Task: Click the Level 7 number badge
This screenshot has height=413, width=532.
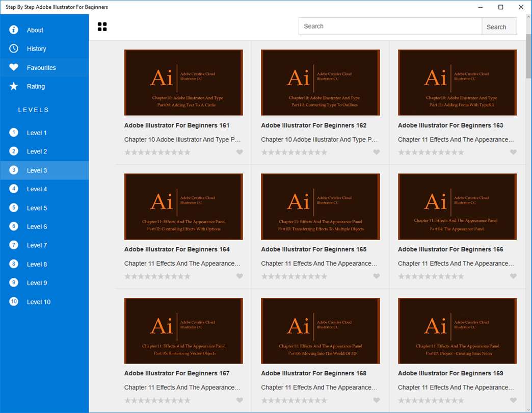Action: [14, 245]
